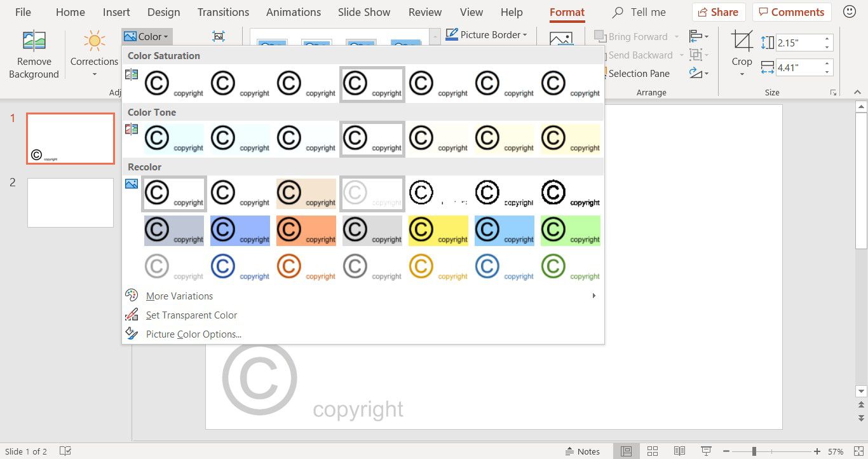Start Slide Show from status bar icon

pyautogui.click(x=706, y=451)
